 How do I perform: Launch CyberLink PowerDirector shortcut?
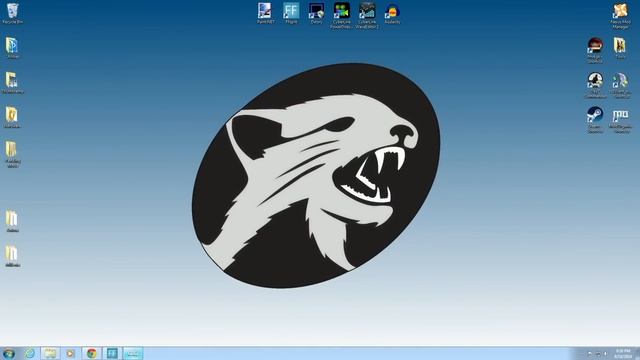342,16
